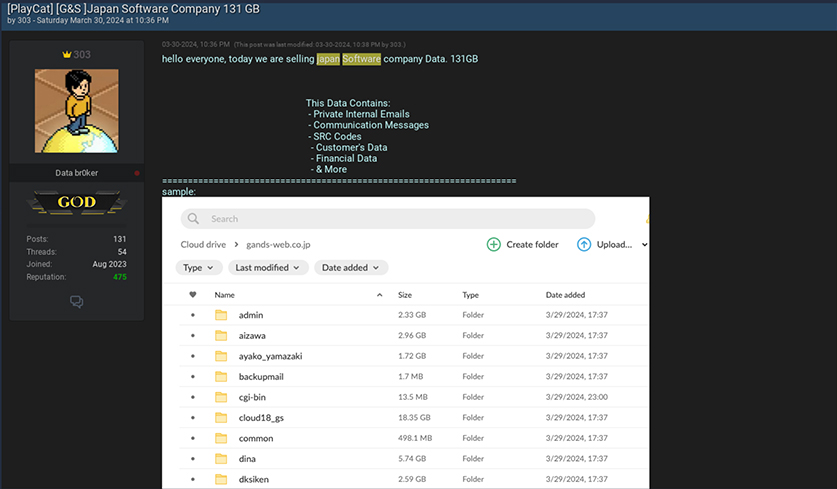Click the favorite dot on the aizawa row
Viewport: 837px width, 489px height.
click(193, 336)
